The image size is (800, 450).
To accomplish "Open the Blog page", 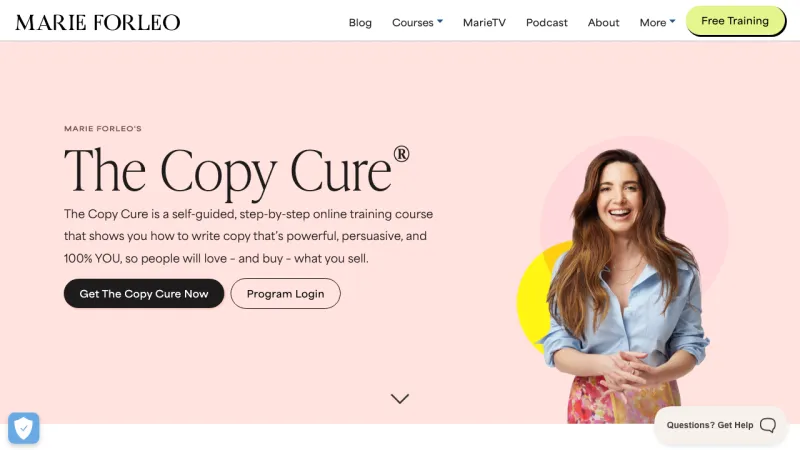I will point(360,22).
